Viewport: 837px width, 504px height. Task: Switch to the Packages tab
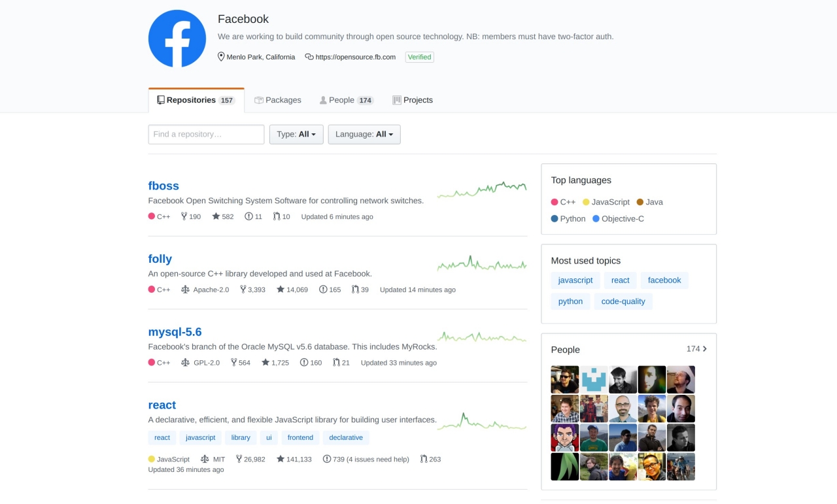(x=278, y=100)
